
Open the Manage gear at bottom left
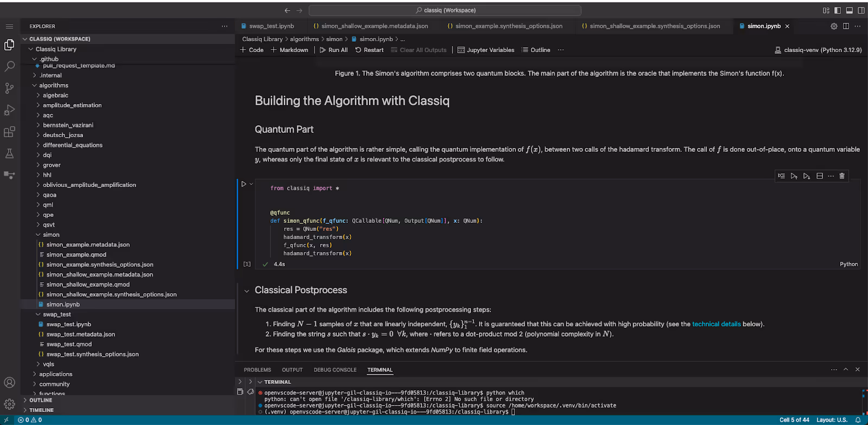point(9,404)
